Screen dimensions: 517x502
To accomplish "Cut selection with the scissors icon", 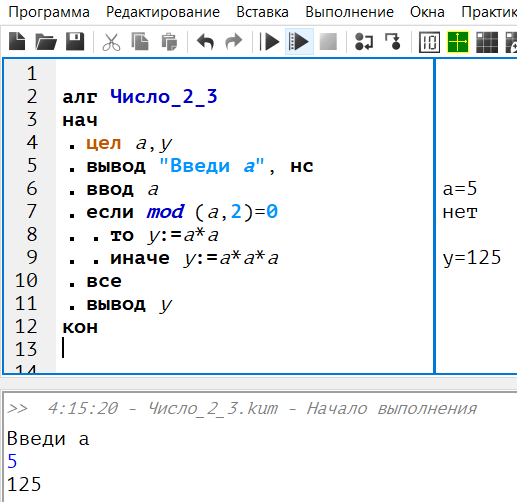I will click(111, 42).
